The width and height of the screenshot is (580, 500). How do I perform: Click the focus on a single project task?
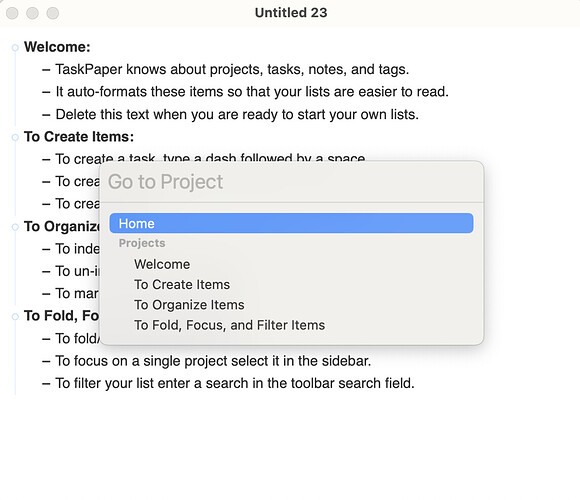(213, 361)
